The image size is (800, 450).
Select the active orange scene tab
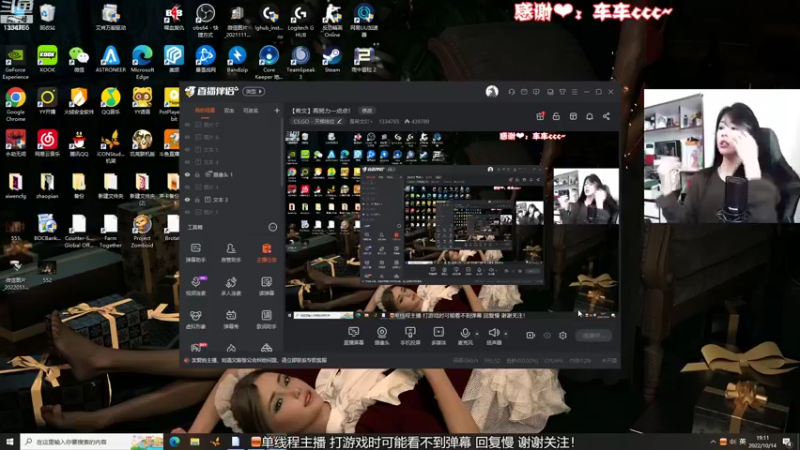[205, 111]
